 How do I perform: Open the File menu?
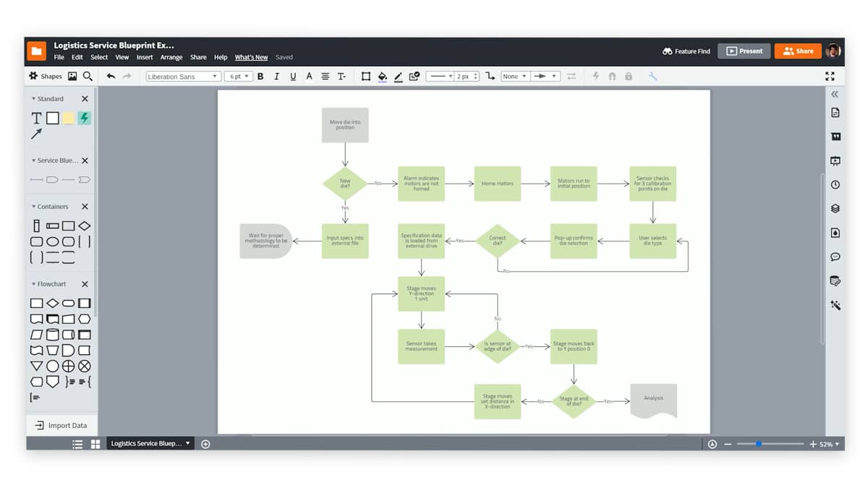(x=59, y=57)
